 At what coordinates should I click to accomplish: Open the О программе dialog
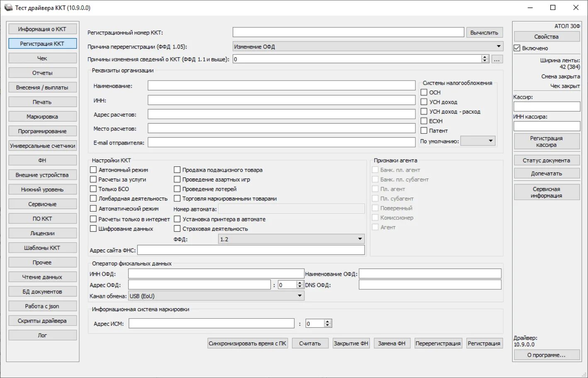point(547,355)
